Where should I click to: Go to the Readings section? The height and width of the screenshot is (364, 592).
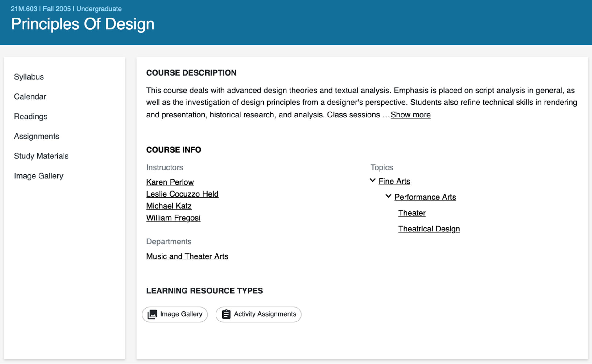coord(31,116)
